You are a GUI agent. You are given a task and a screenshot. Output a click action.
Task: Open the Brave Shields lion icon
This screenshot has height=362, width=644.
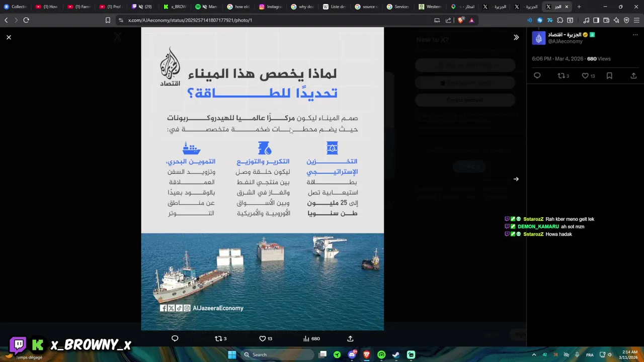pyautogui.click(x=461, y=20)
